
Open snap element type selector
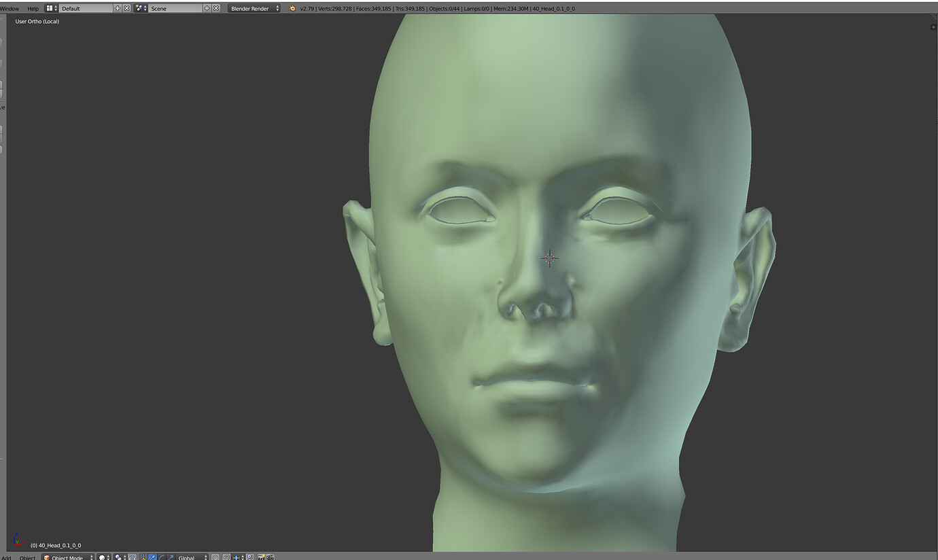pos(237,557)
